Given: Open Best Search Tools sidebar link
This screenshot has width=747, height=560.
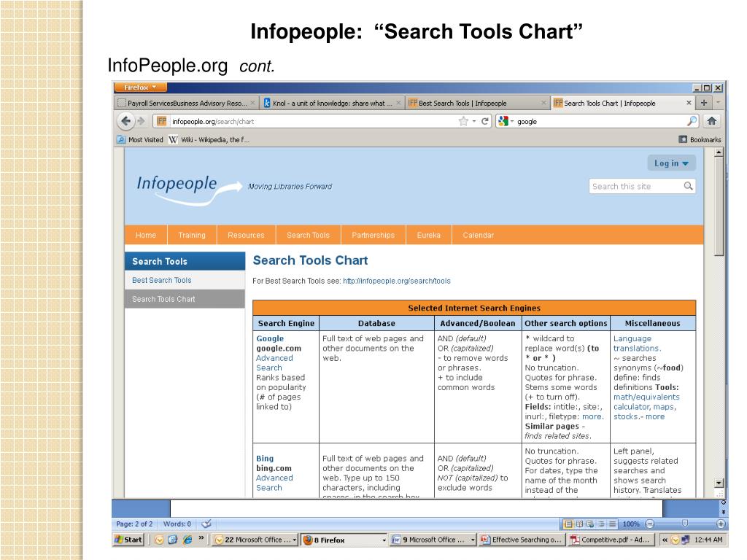Looking at the screenshot, I should 161,280.
